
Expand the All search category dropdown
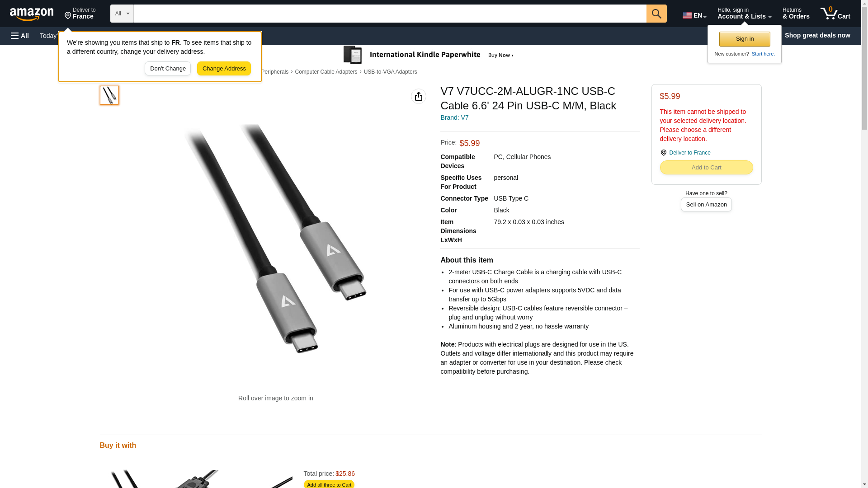click(122, 14)
